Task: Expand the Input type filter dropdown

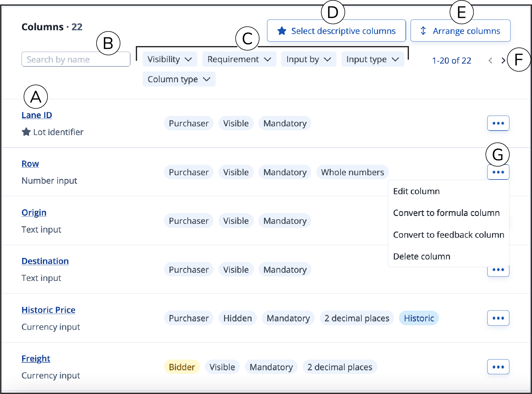Action: pyautogui.click(x=373, y=59)
